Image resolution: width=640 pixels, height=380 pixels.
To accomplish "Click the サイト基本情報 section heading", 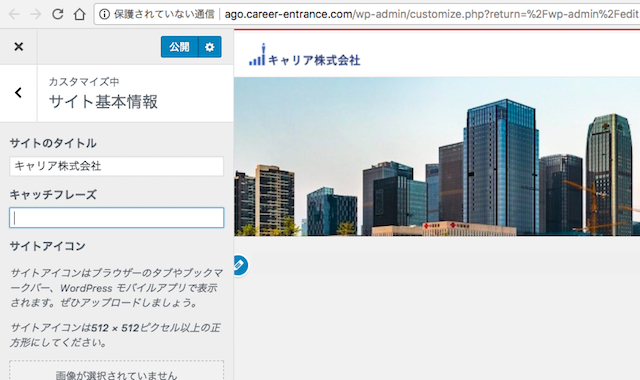I will 103,102.
